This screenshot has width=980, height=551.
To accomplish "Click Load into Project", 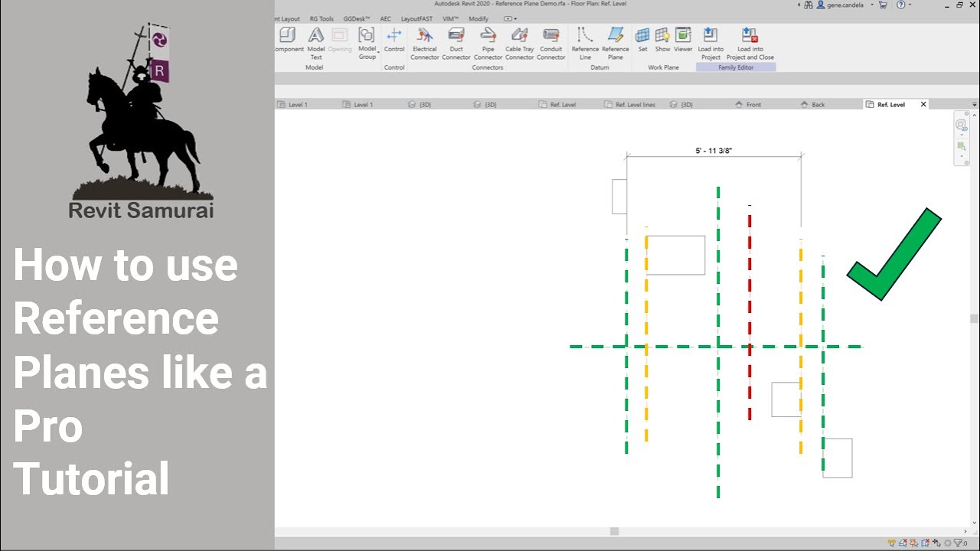I will click(710, 43).
